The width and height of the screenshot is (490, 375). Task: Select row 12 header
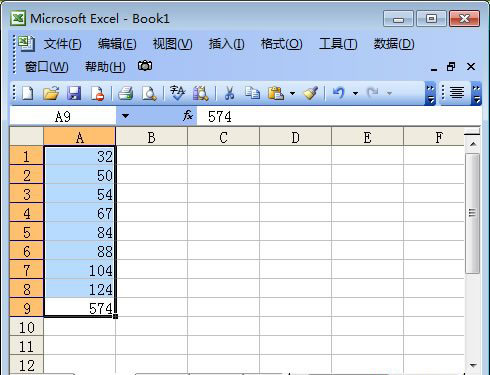pos(26,365)
